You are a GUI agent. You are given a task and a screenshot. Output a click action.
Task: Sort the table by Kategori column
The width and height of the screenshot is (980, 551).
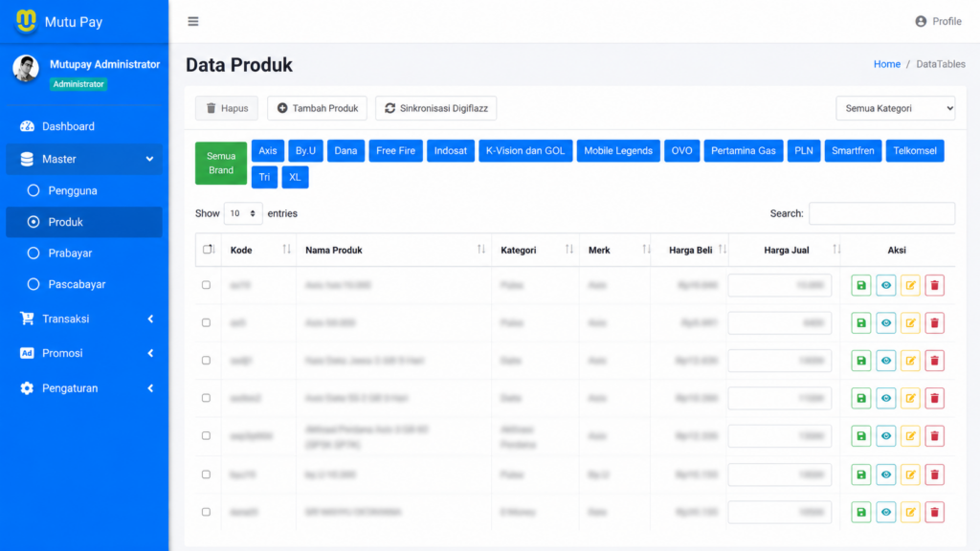[x=535, y=250]
